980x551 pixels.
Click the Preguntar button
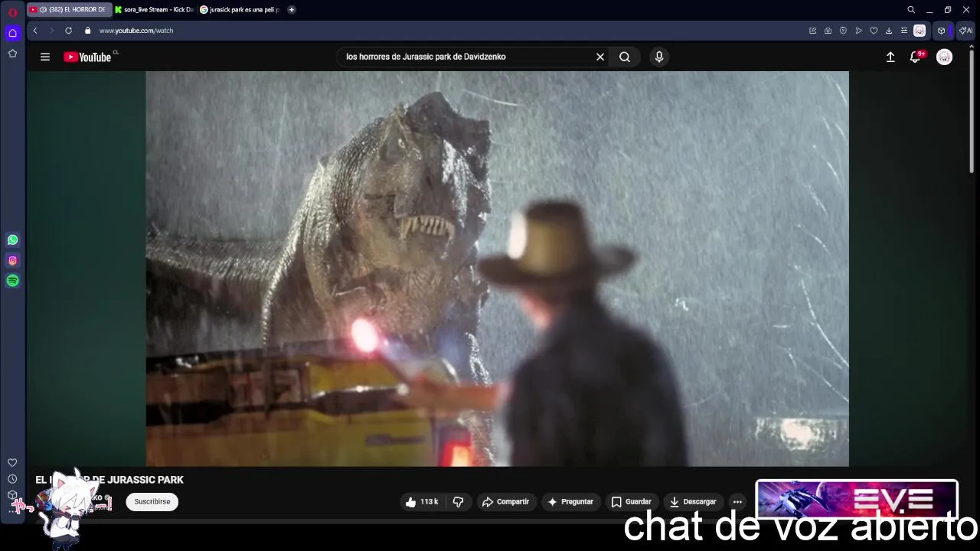tap(569, 502)
